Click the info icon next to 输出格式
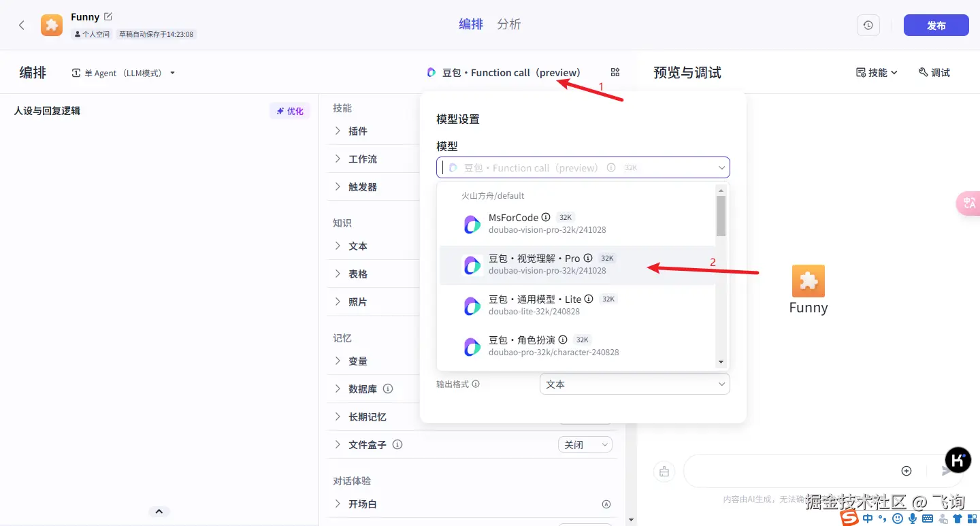The width and height of the screenshot is (980, 526). [476, 384]
